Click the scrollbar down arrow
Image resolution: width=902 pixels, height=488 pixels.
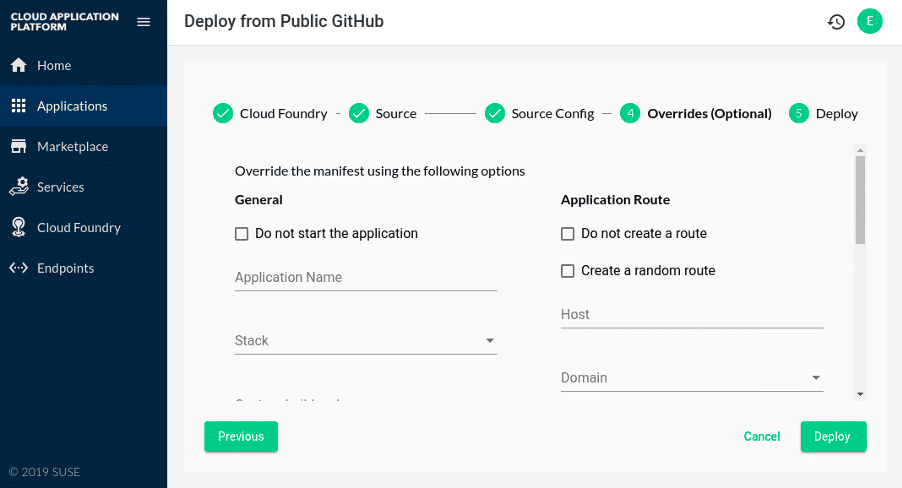pos(860,394)
